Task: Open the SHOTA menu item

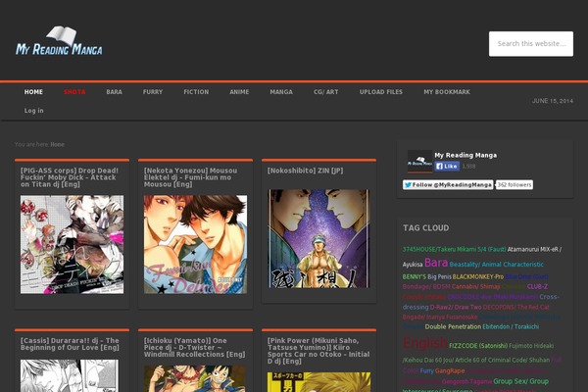Action: 74,92
